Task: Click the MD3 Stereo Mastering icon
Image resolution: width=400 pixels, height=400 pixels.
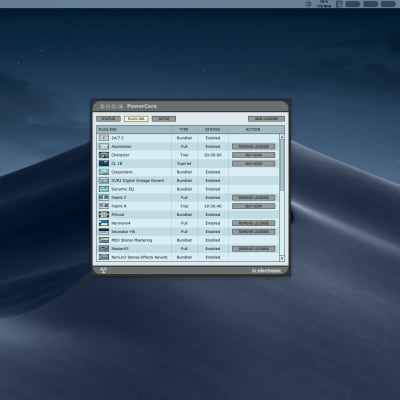Action: (x=104, y=240)
